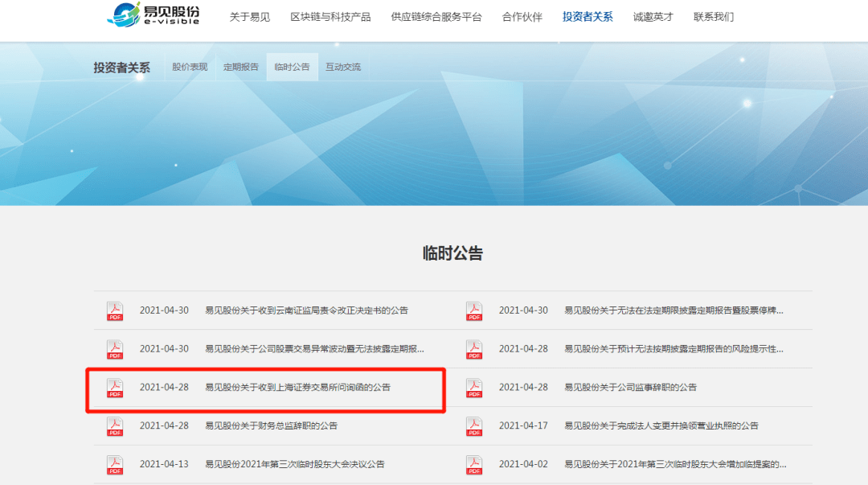Open PDF icon for 第三次临时股东大会决议公告

pos(115,465)
